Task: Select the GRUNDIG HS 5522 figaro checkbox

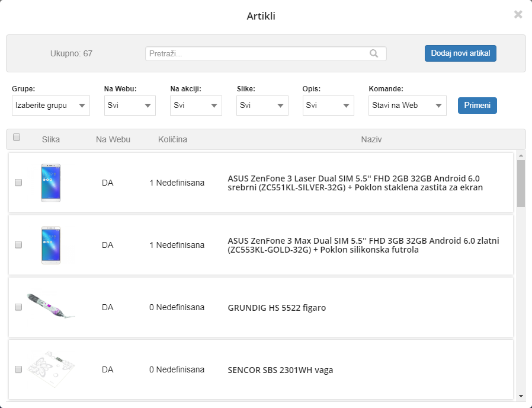Action: [18, 307]
